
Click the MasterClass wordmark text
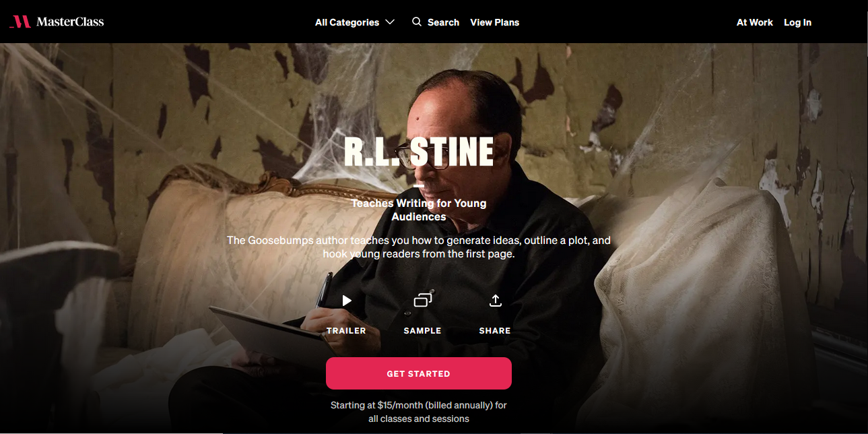[x=70, y=22]
